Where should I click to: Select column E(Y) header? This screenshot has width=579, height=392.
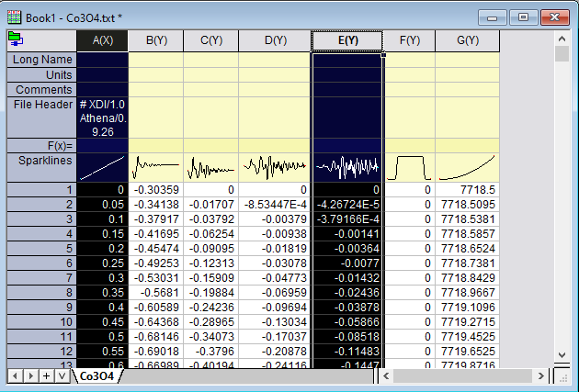[x=347, y=40]
